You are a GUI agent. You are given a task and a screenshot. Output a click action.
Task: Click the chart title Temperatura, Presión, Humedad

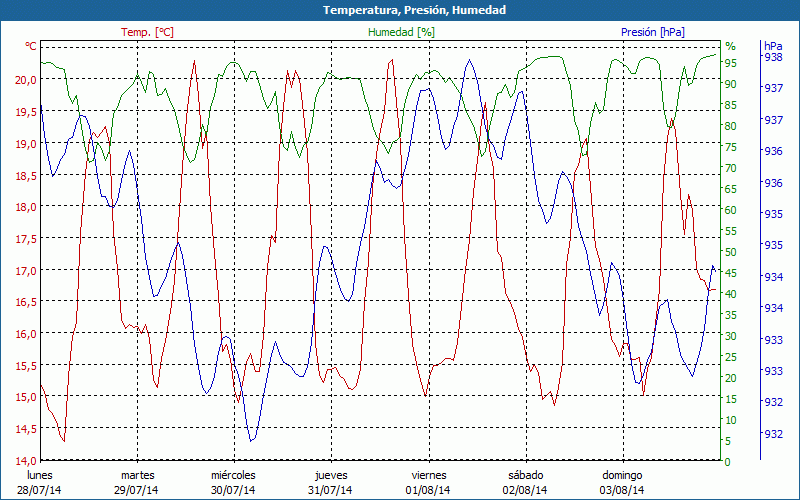click(400, 10)
